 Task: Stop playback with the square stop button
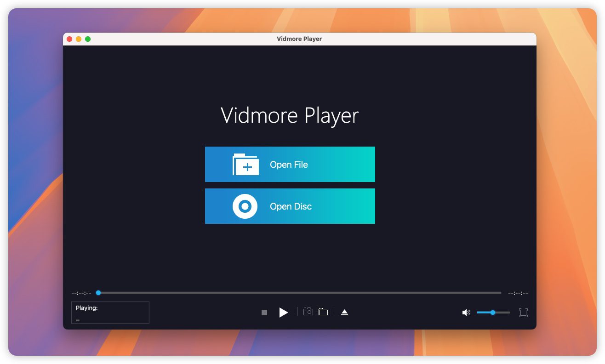pyautogui.click(x=264, y=313)
